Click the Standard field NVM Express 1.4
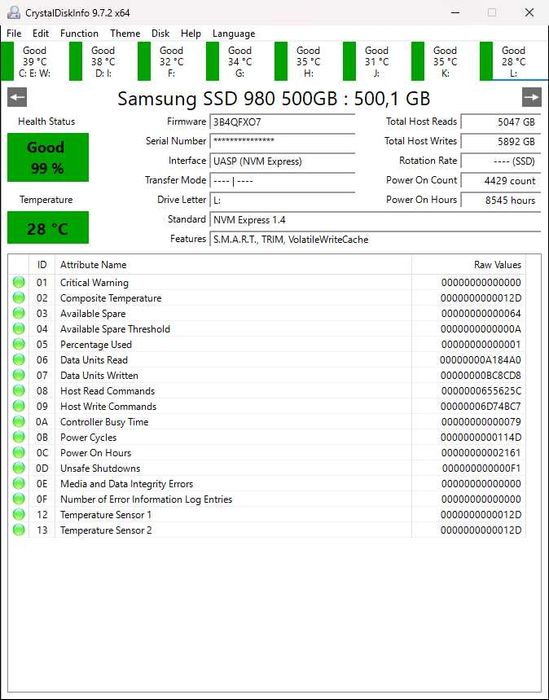Screen dimensions: 549x700 pyautogui.click(x=375, y=220)
